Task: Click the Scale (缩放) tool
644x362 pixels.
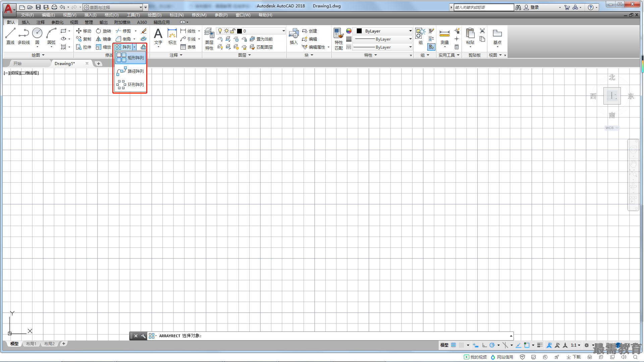Action: (x=103, y=47)
